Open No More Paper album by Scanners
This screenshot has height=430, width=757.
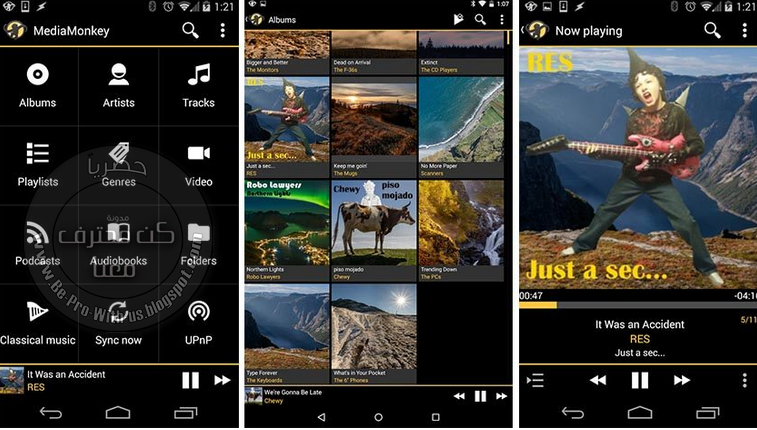pos(461,127)
